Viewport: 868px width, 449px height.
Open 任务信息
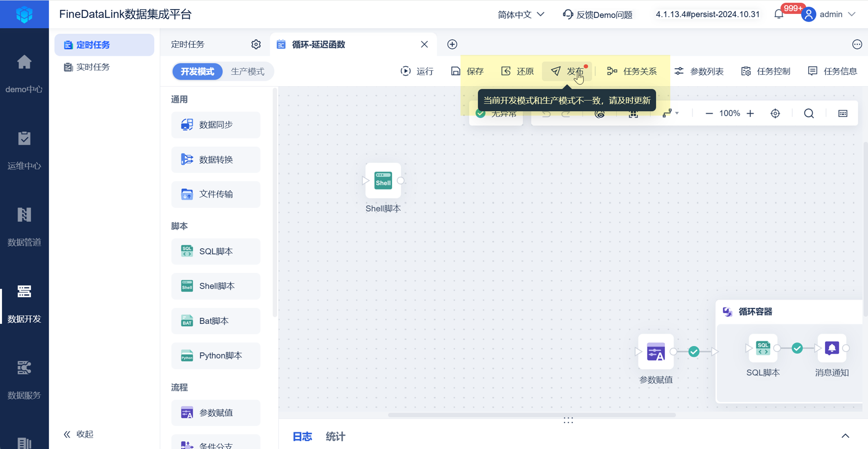(x=832, y=71)
